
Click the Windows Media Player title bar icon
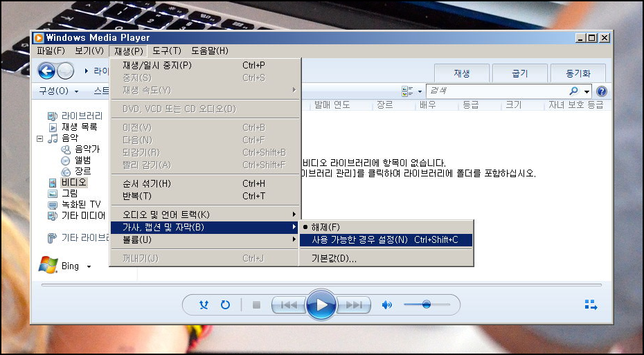[x=39, y=38]
